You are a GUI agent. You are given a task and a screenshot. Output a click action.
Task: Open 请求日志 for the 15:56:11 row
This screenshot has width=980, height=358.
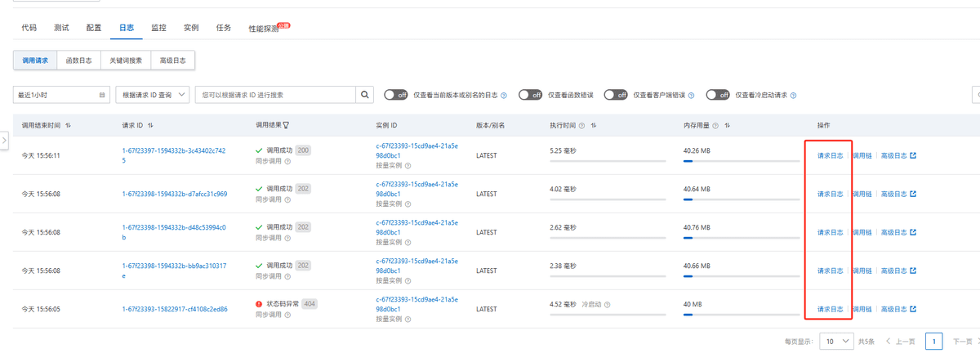pos(831,155)
